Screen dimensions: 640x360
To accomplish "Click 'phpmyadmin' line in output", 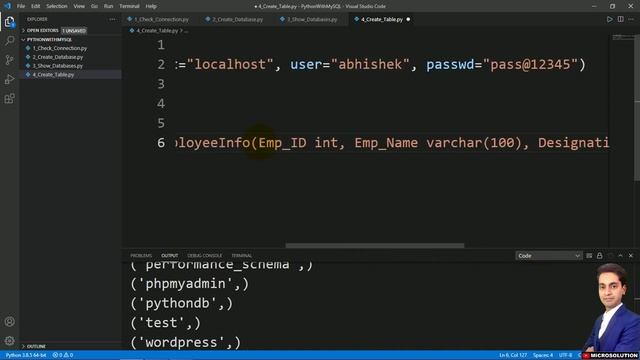I will click(189, 284).
